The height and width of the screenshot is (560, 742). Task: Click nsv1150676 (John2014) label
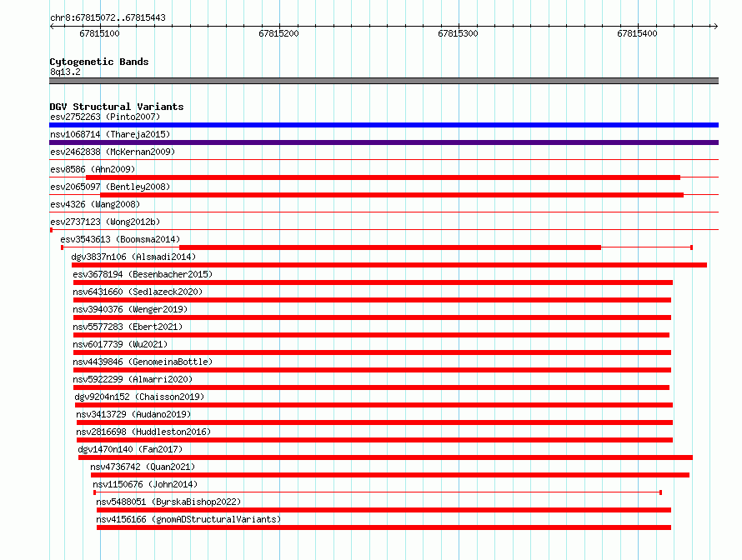[x=145, y=484]
